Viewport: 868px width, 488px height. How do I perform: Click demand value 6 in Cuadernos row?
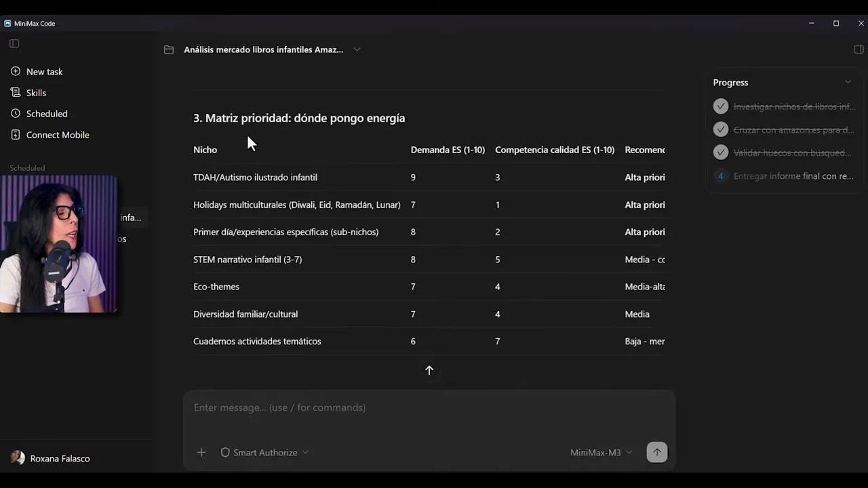(413, 341)
